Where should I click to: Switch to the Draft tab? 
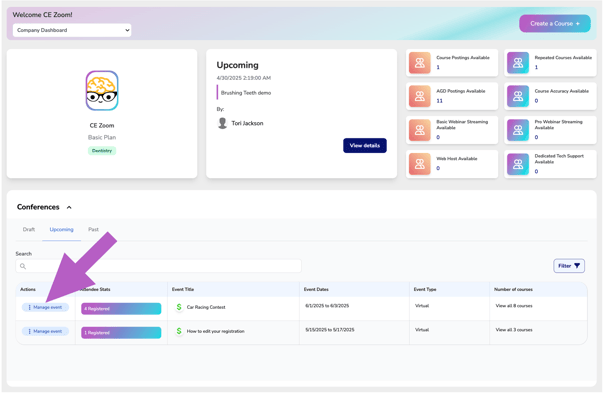pyautogui.click(x=29, y=229)
